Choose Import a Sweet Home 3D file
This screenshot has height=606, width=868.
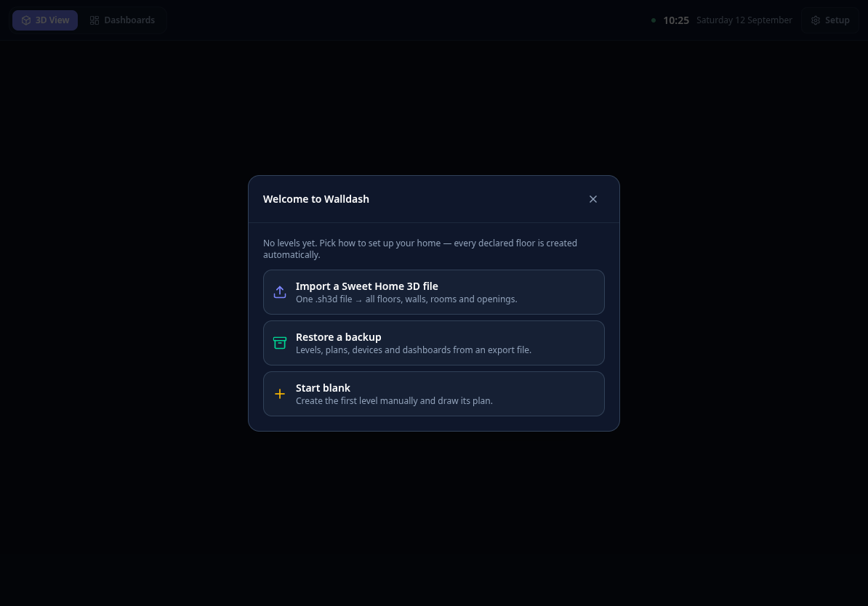click(433, 292)
